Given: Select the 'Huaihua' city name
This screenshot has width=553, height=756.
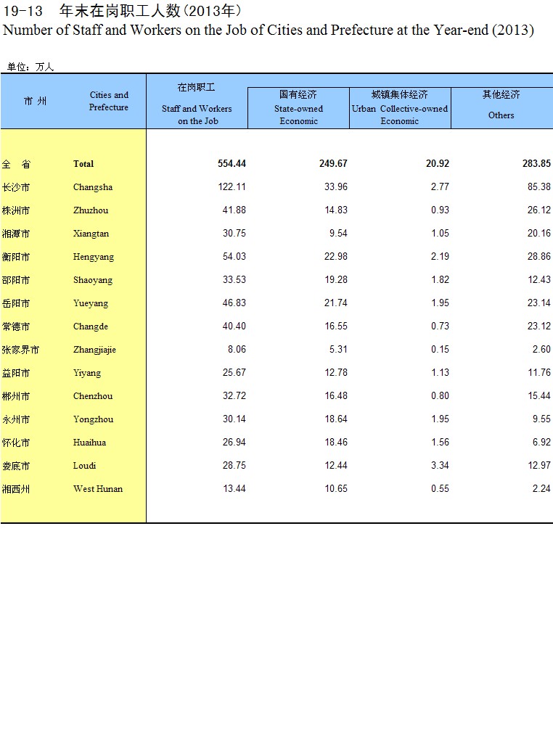Looking at the screenshot, I should 89,442.
